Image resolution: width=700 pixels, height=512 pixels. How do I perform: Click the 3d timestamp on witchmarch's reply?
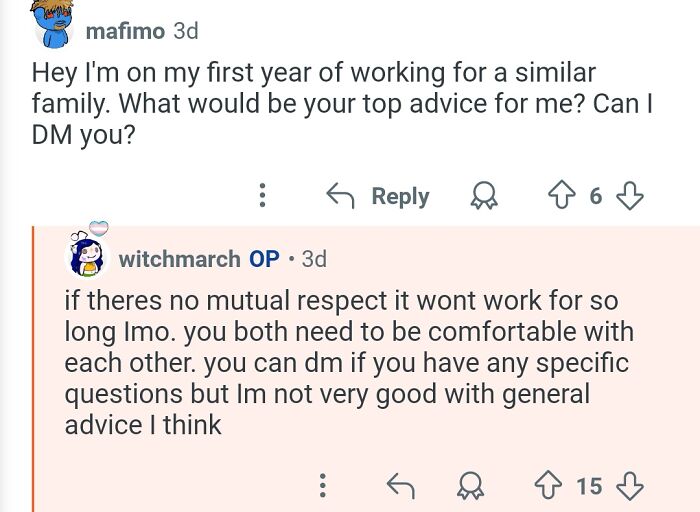(x=314, y=259)
